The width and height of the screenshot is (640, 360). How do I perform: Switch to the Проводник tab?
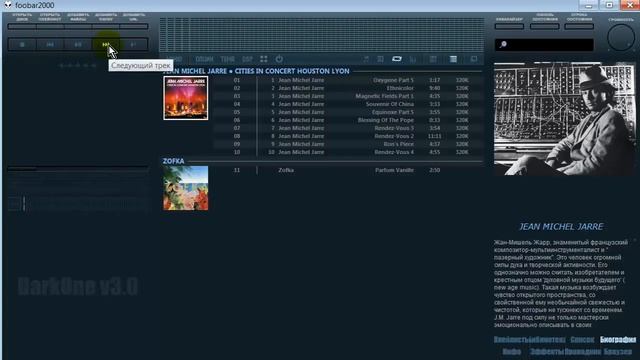(583, 351)
